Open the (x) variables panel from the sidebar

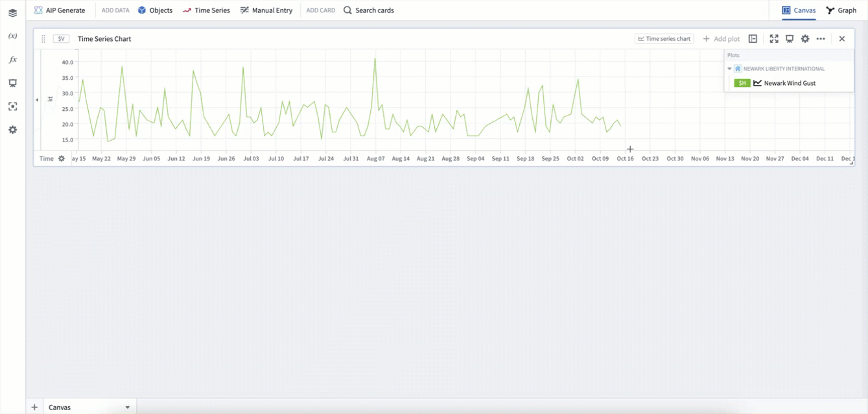(x=12, y=36)
